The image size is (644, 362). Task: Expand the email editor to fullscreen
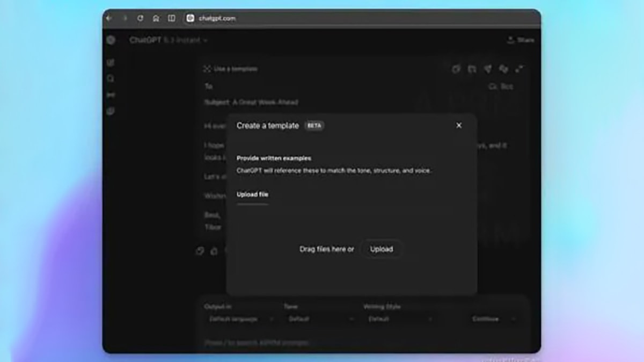pyautogui.click(x=519, y=69)
